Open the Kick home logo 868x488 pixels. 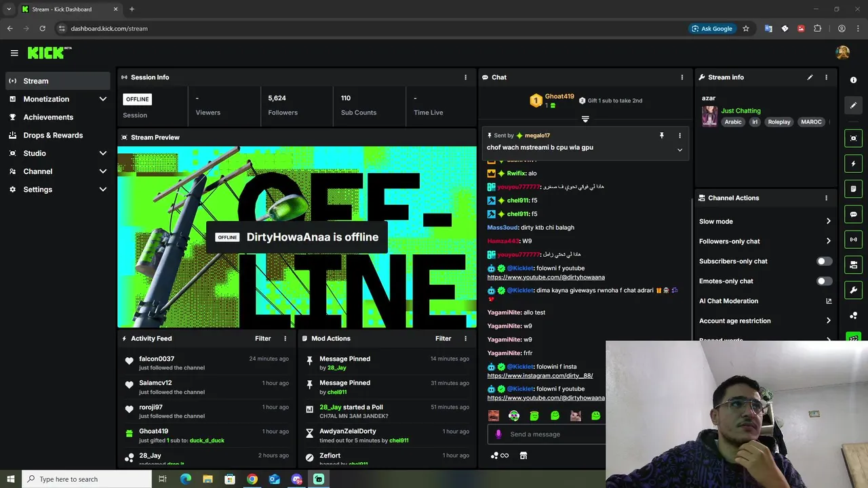click(x=50, y=53)
